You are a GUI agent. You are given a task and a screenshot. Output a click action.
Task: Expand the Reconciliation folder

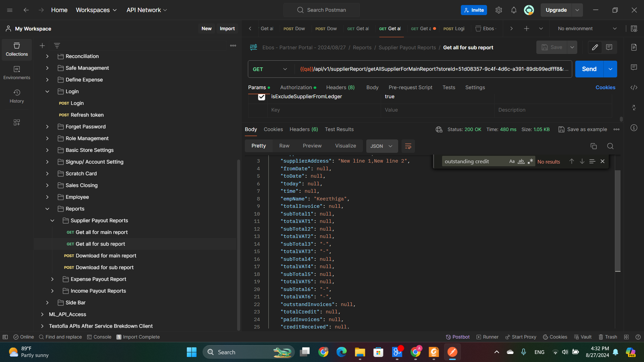tap(47, 56)
